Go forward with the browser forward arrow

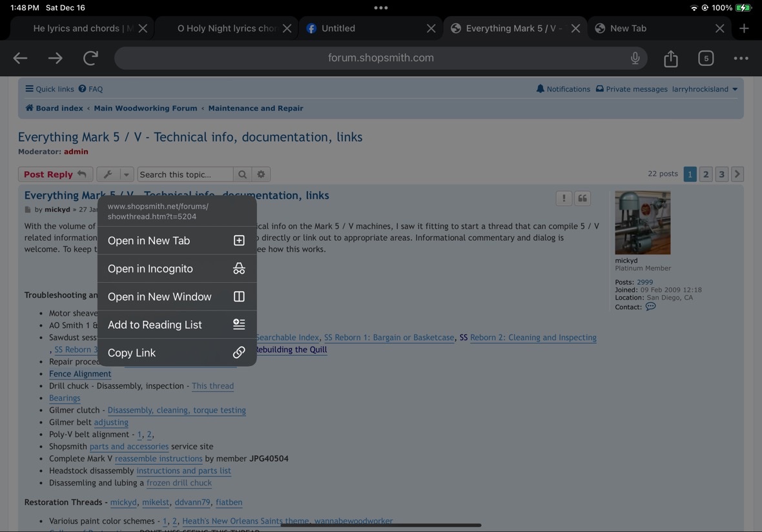click(x=56, y=58)
